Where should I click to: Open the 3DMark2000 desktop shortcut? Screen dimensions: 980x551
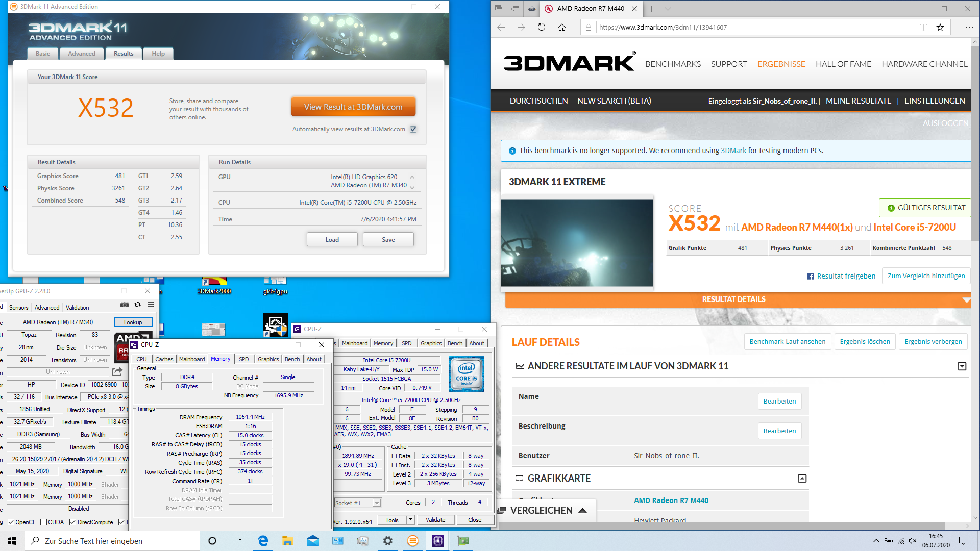tap(214, 286)
